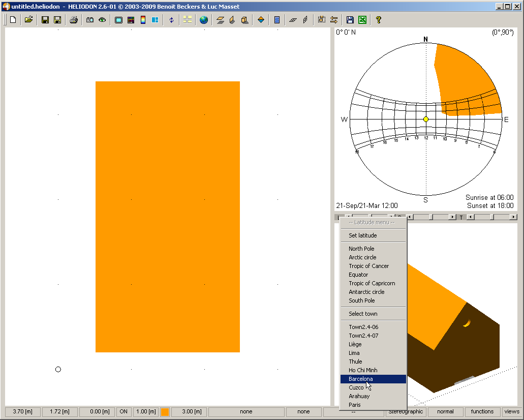The width and height of the screenshot is (524, 420).
Task: Click the eye view icon
Action: (x=102, y=20)
